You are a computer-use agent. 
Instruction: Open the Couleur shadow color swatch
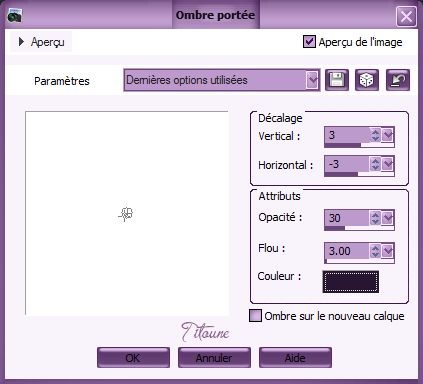pos(351,282)
